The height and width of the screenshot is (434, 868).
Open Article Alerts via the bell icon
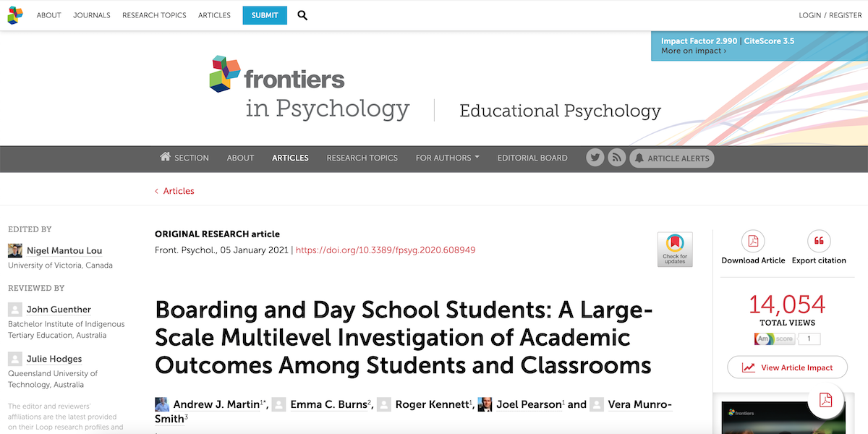[671, 158]
